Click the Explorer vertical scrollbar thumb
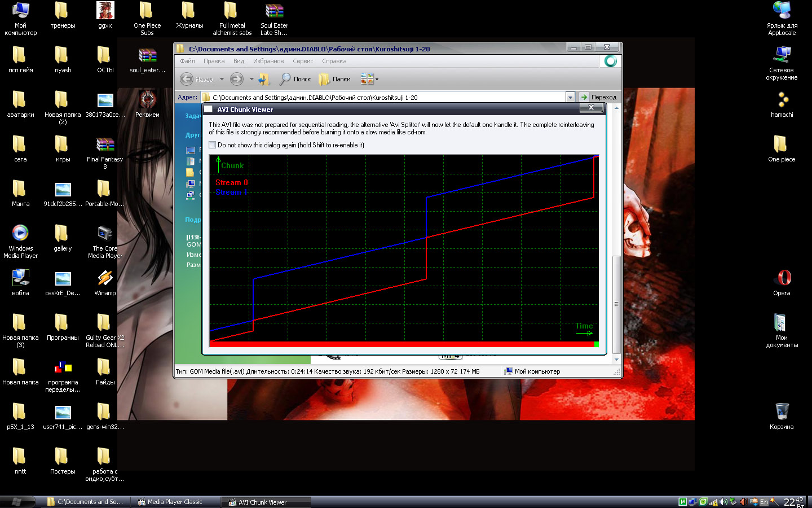The width and height of the screenshot is (812, 508). point(616,304)
